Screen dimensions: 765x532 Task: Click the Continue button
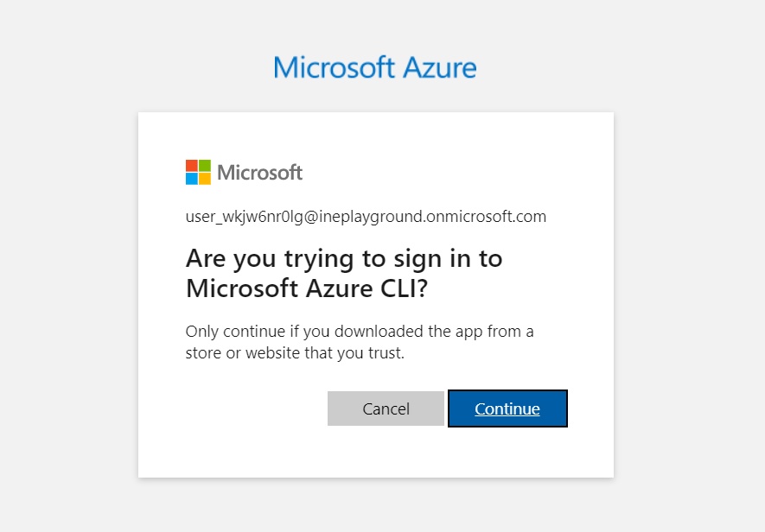pos(507,408)
